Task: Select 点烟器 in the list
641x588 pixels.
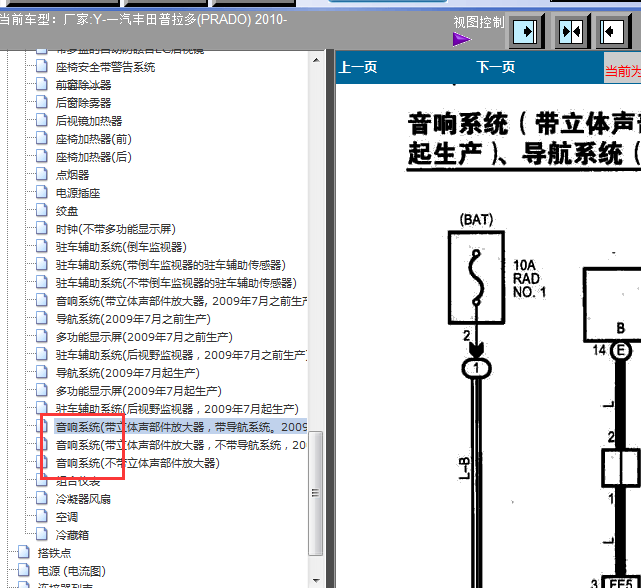Action: pos(72,175)
